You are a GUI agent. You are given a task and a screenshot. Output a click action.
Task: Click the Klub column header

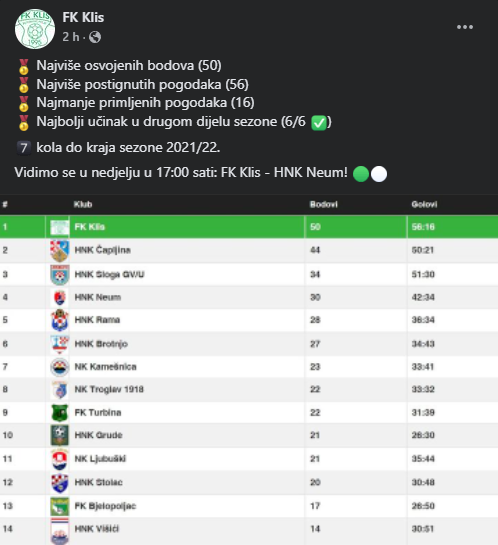click(x=83, y=204)
